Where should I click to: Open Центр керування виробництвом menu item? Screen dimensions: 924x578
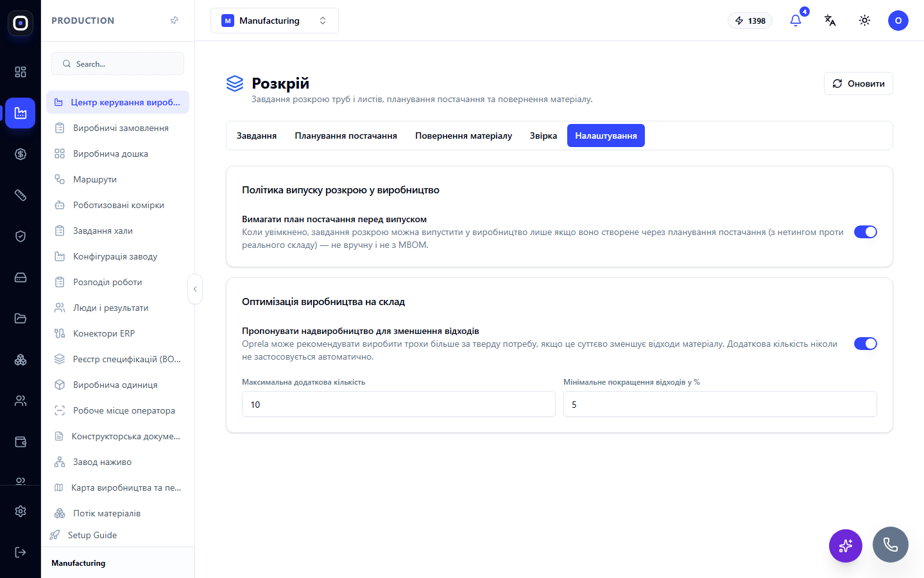pos(117,102)
